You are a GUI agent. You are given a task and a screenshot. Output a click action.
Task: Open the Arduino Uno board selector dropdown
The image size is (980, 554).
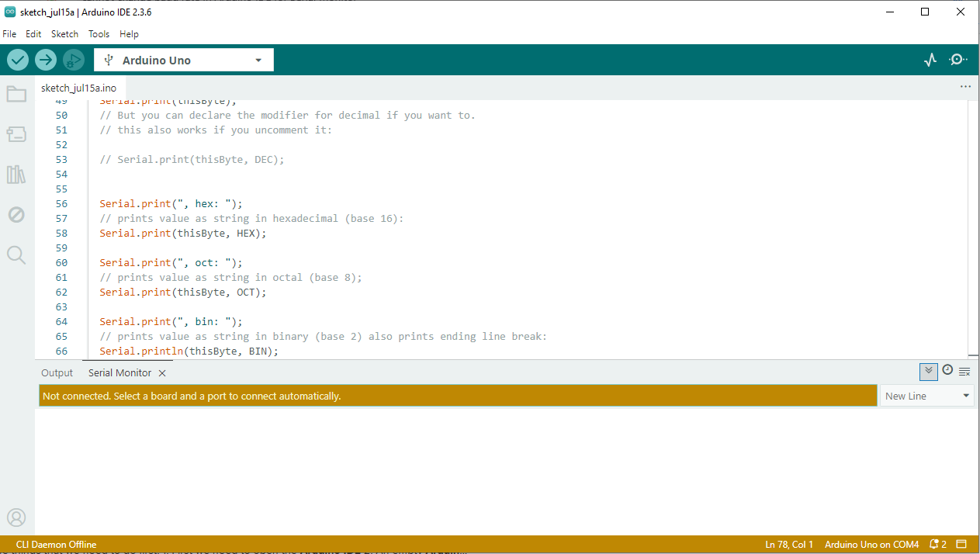coord(183,59)
